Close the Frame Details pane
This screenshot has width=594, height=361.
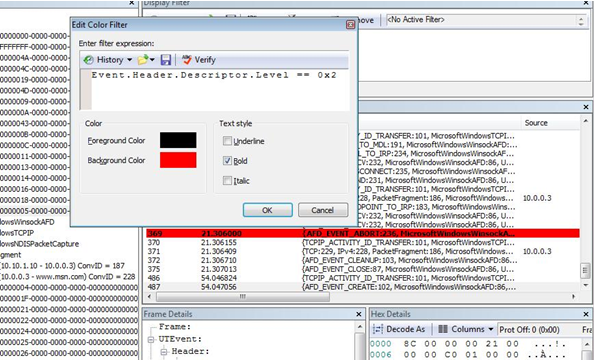(359, 314)
